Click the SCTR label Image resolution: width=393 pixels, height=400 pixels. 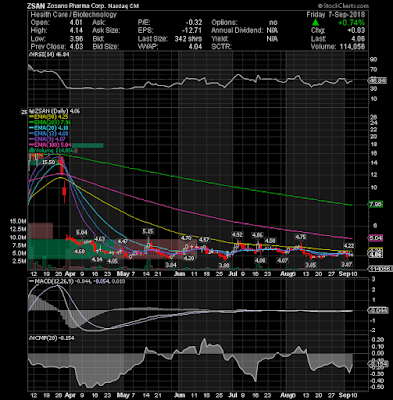pos(221,47)
